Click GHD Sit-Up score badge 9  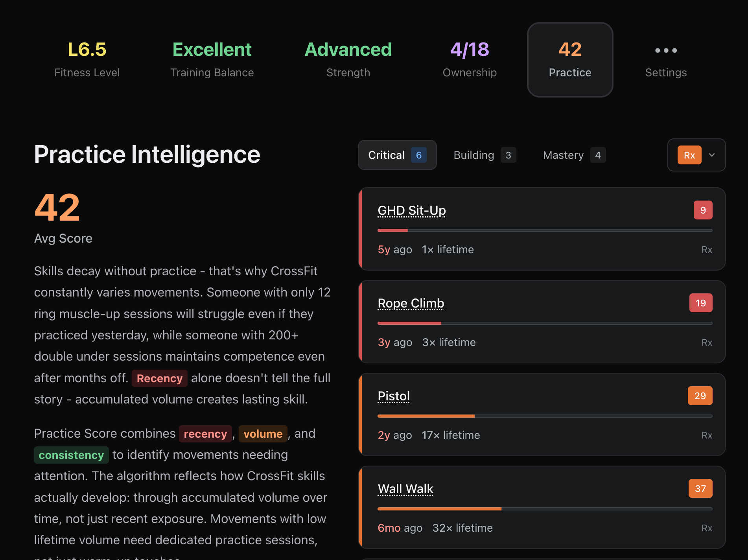pyautogui.click(x=703, y=210)
